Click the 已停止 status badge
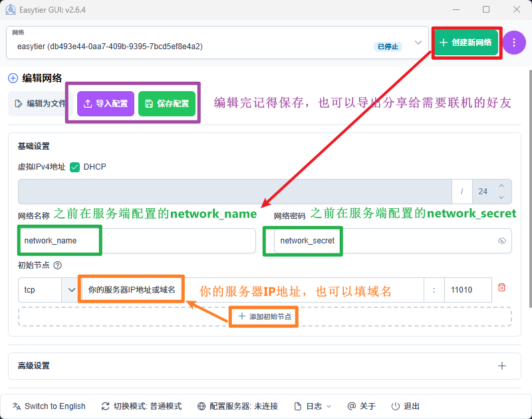The image size is (532, 419). (x=388, y=47)
